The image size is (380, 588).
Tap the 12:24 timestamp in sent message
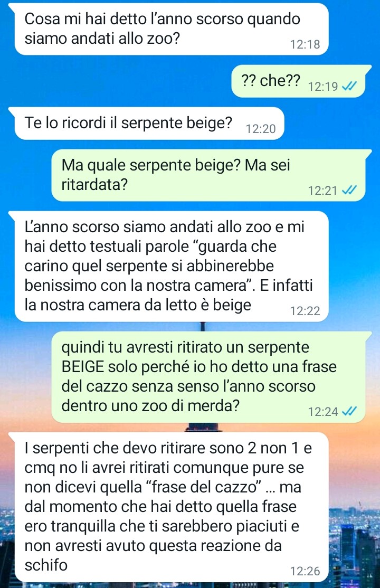pyautogui.click(x=323, y=412)
